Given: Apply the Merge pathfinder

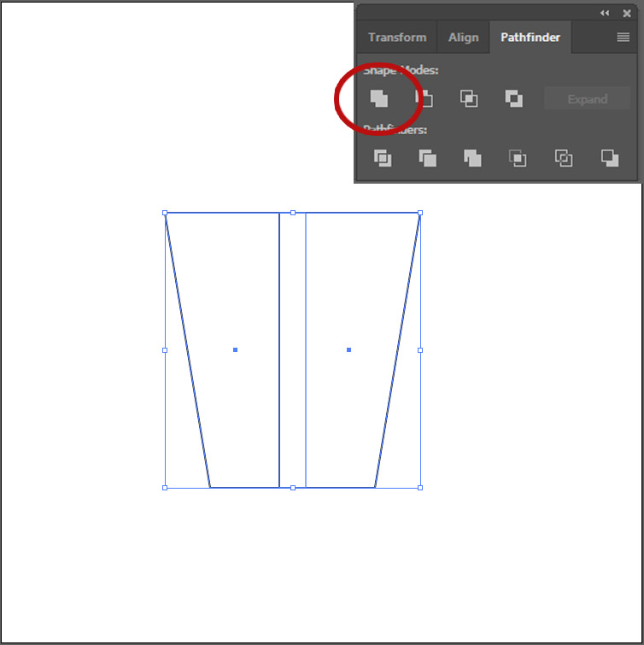Looking at the screenshot, I should [472, 158].
